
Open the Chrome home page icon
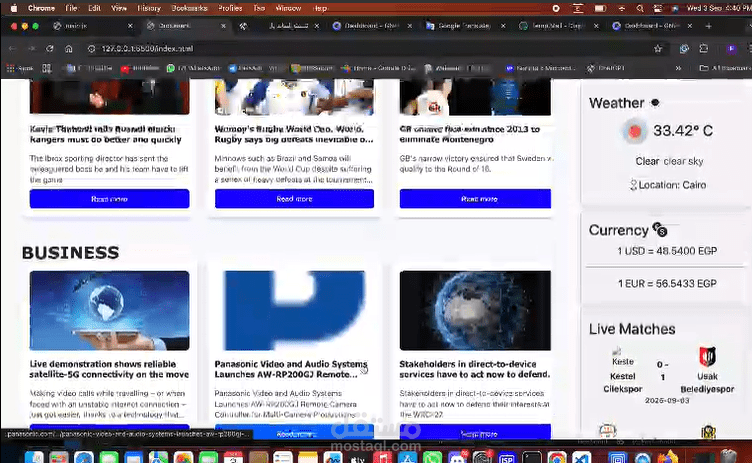[x=69, y=48]
